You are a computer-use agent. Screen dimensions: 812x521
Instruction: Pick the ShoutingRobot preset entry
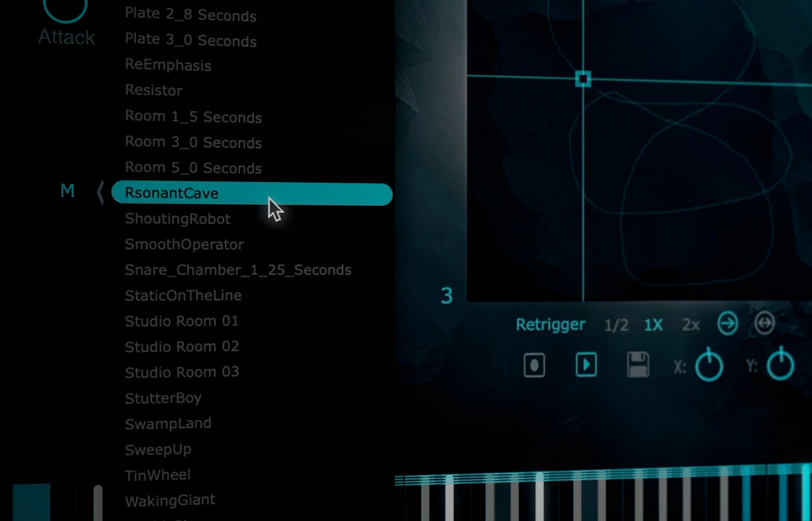(177, 219)
